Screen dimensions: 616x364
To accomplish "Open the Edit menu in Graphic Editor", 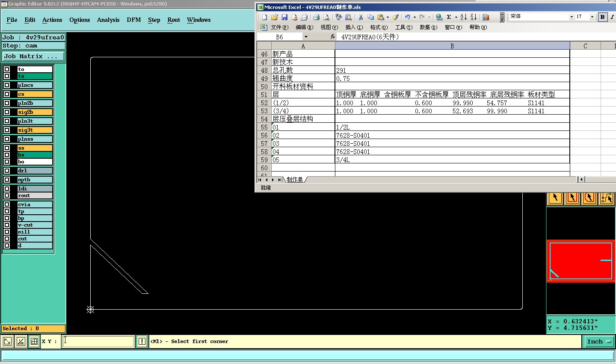I will coord(30,20).
